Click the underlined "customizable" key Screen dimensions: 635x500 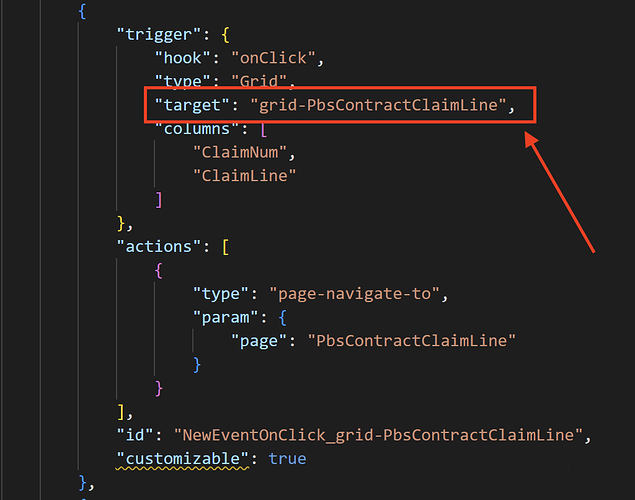(182, 459)
